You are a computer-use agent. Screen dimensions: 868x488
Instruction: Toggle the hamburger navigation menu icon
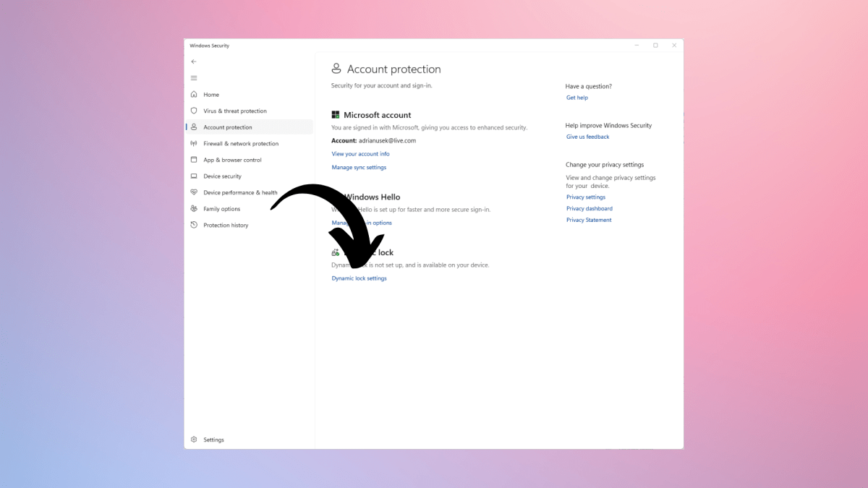pos(194,78)
